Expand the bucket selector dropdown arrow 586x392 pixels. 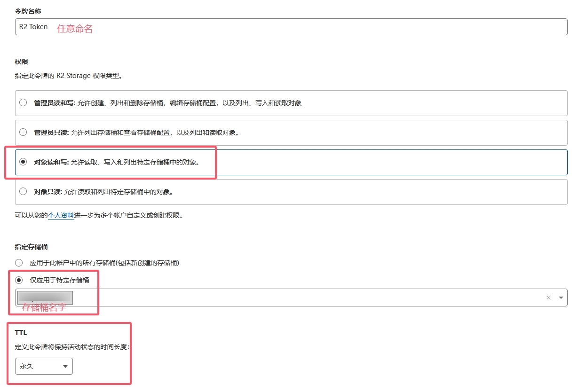[x=561, y=298]
